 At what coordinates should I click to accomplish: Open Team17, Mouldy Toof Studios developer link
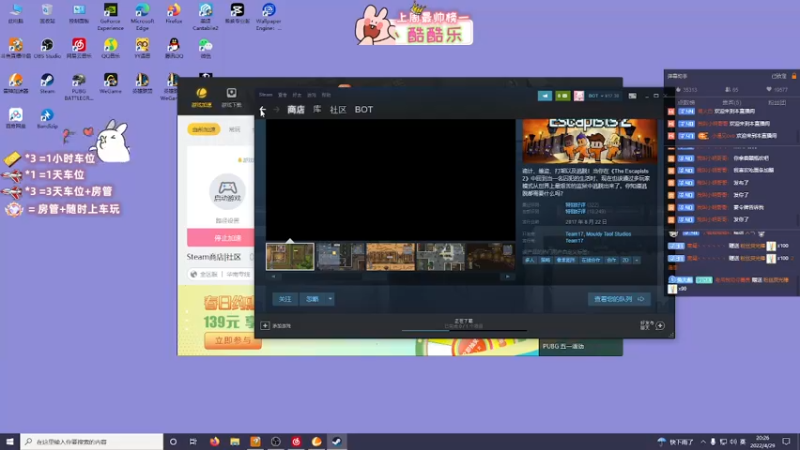coord(598,234)
